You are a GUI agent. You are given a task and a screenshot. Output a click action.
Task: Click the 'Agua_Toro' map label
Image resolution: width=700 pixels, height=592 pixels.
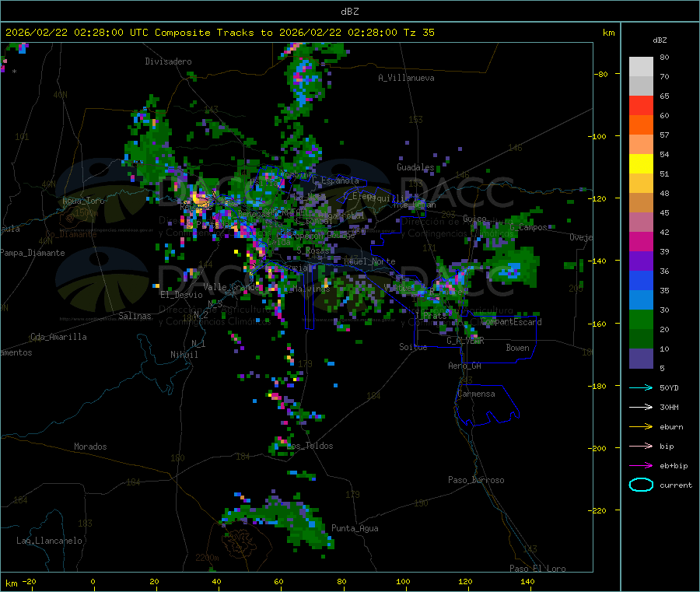[83, 201]
